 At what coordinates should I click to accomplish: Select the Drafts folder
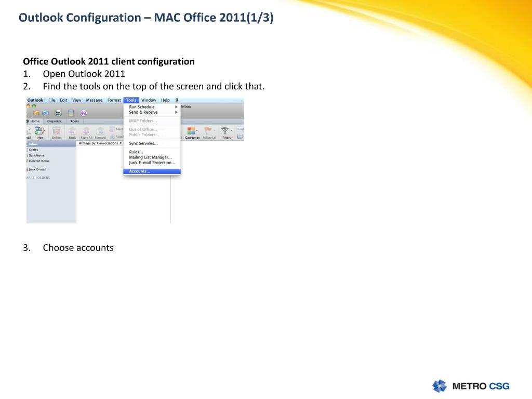click(x=51, y=150)
